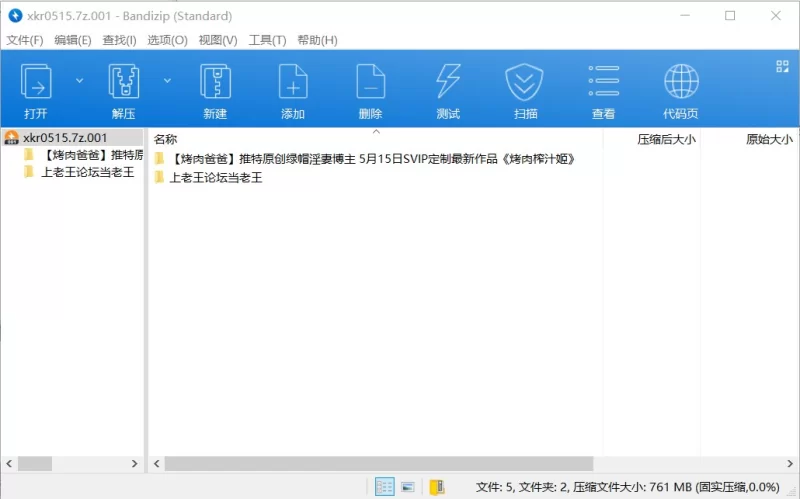Select 【烤肉爸爸】 folder row in file list
This screenshot has height=499, width=800.
(x=372, y=159)
